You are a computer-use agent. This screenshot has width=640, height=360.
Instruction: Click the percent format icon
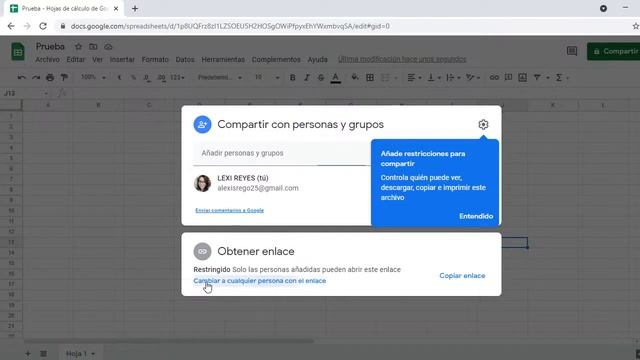[x=133, y=78]
